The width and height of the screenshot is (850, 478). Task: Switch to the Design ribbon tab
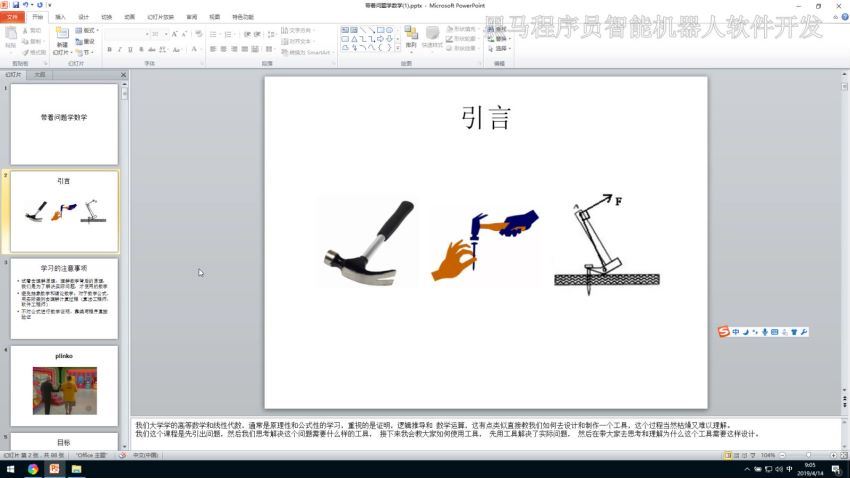tap(83, 17)
